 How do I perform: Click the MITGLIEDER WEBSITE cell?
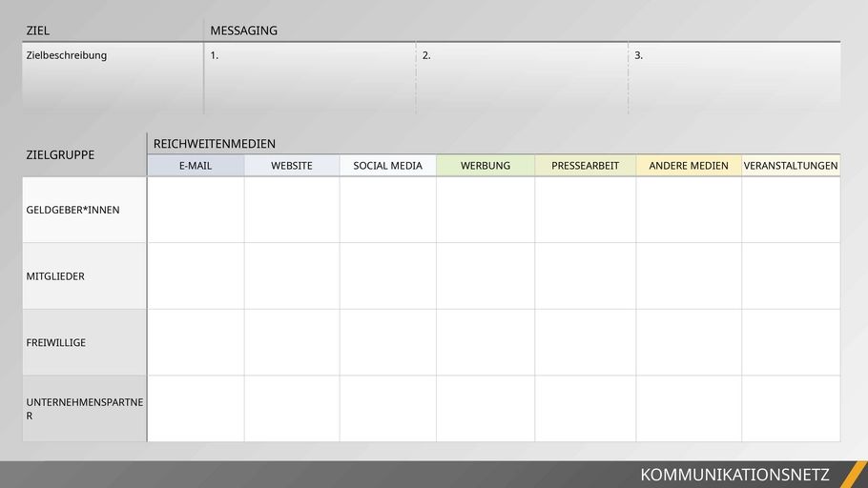coord(292,276)
